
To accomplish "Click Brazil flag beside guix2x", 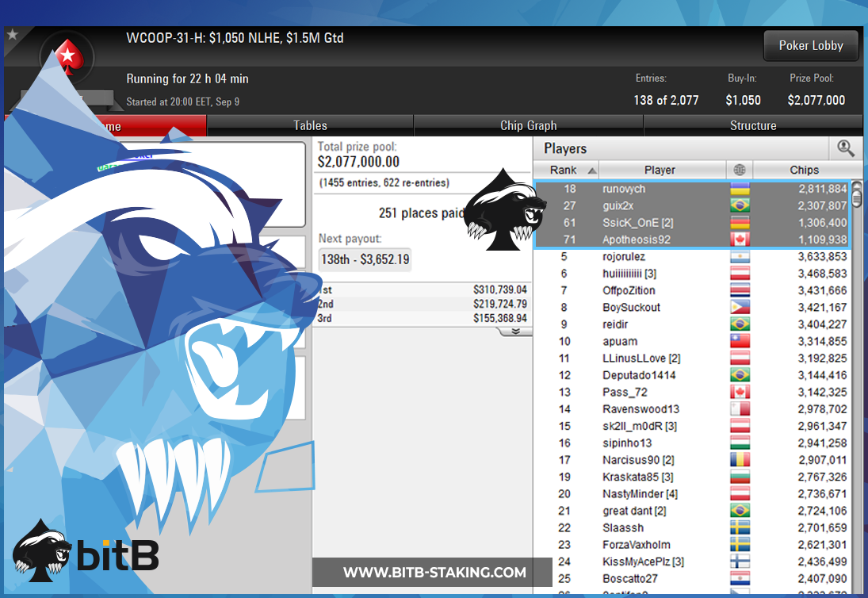I will click(740, 206).
